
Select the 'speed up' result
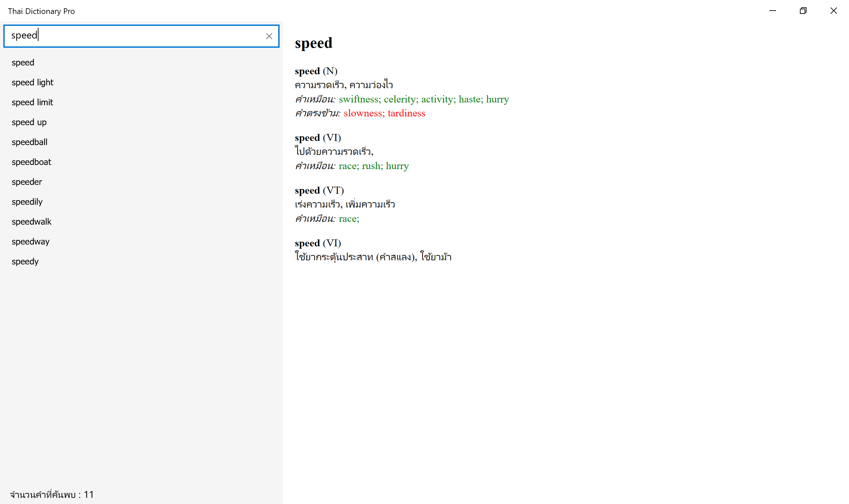click(x=29, y=122)
